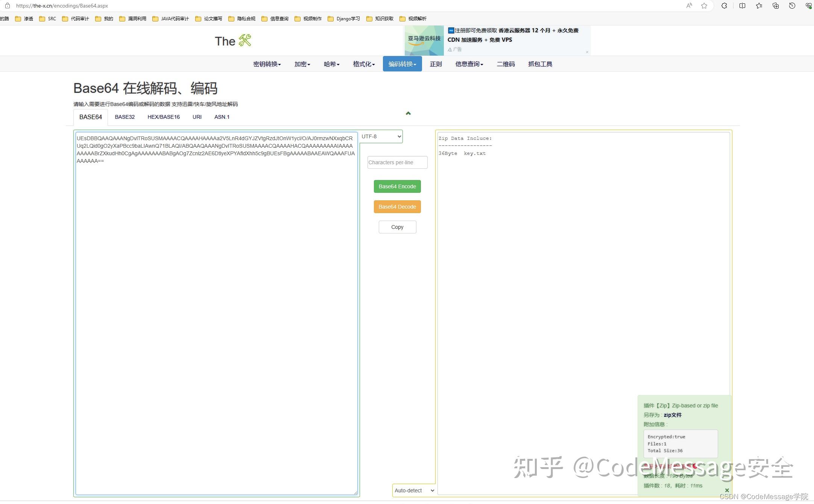Open browsing history icon in toolbar

pyautogui.click(x=792, y=6)
